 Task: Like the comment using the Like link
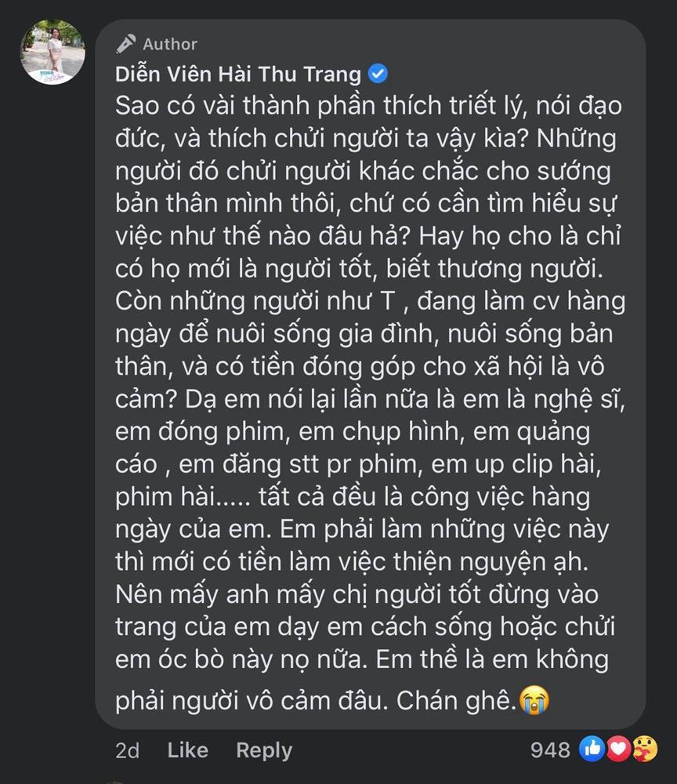[x=186, y=750]
